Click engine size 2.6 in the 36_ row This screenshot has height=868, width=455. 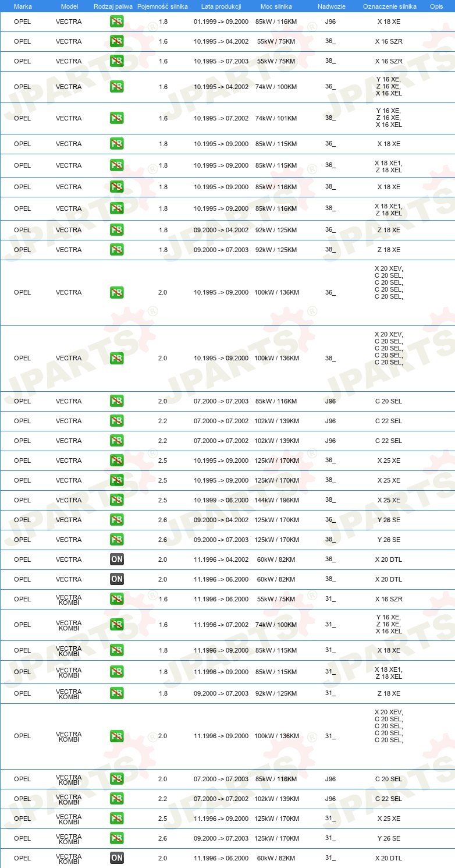click(x=163, y=520)
